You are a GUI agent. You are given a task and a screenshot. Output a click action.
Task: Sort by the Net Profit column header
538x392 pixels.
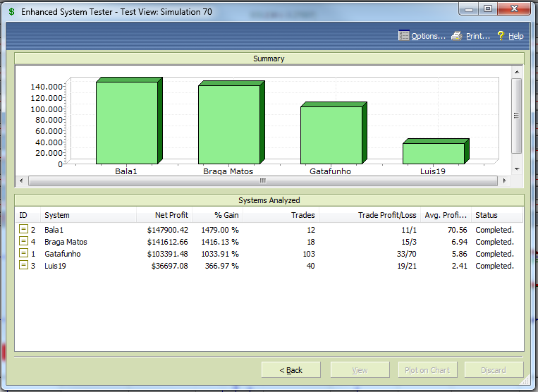(164, 215)
